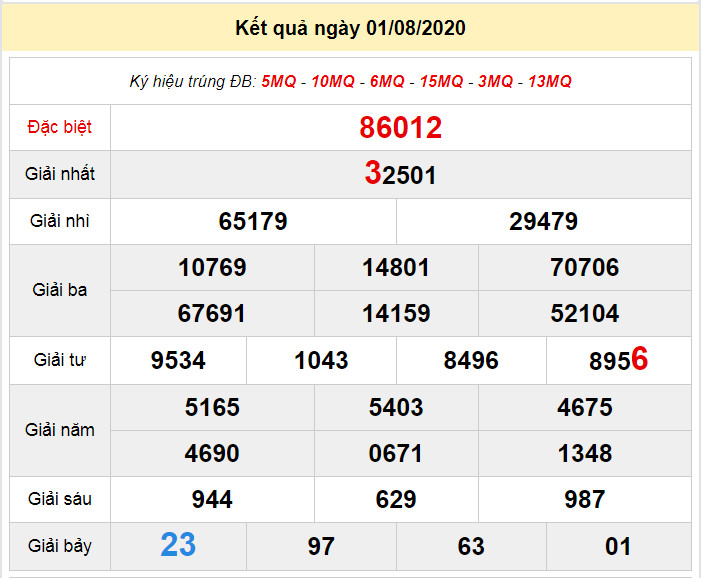Click the "Ký hiệu trúng ĐB:" label
This screenshot has height=578, width=701.
pyautogui.click(x=193, y=82)
